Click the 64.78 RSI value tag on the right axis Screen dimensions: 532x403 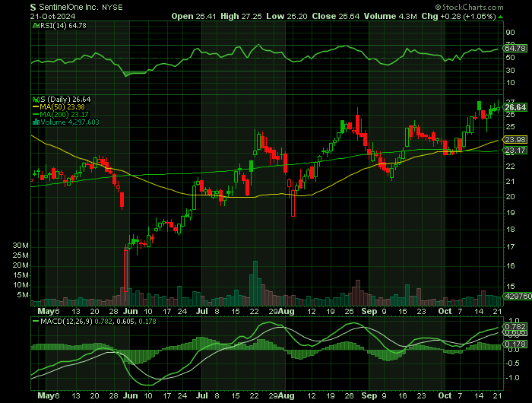pyautogui.click(x=515, y=49)
